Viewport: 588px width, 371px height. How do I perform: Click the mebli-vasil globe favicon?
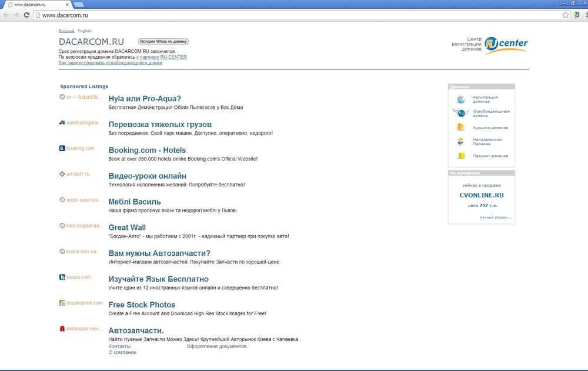[x=62, y=200]
